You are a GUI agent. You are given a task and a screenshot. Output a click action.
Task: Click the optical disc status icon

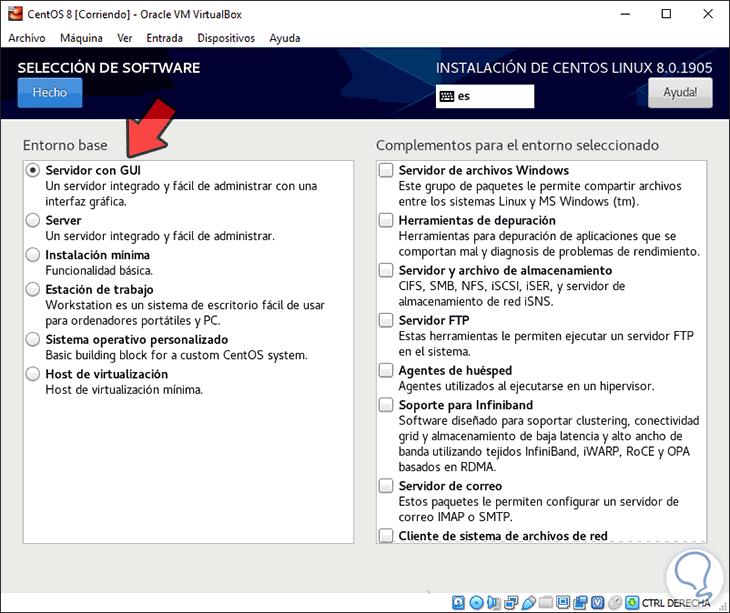[476, 603]
